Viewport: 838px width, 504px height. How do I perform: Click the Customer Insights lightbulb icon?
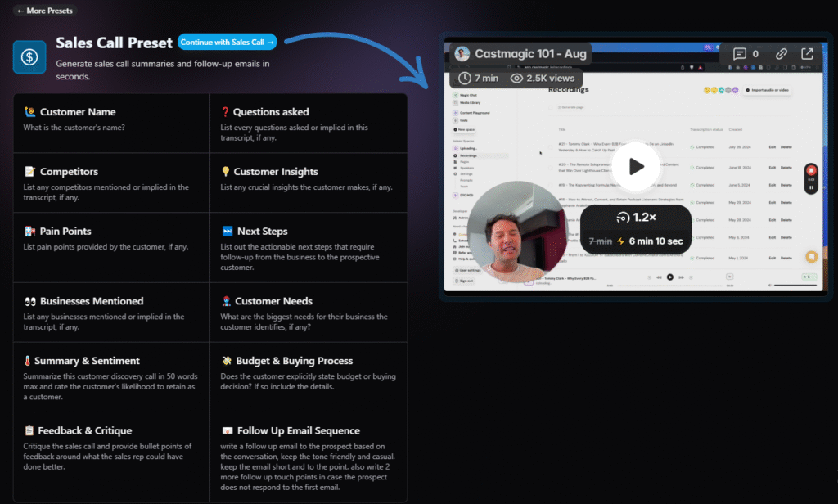[226, 172]
